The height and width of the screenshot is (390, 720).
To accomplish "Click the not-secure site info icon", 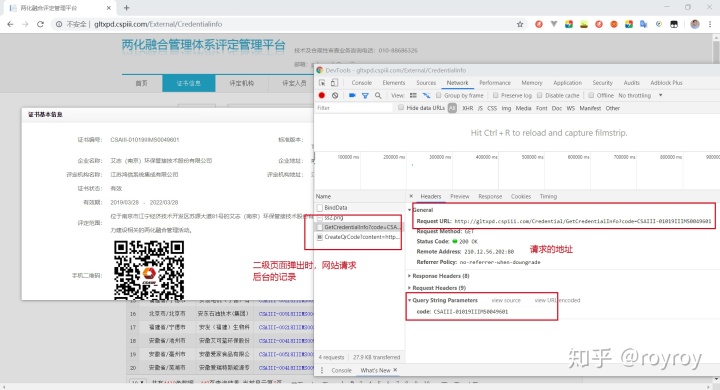I will [x=59, y=24].
